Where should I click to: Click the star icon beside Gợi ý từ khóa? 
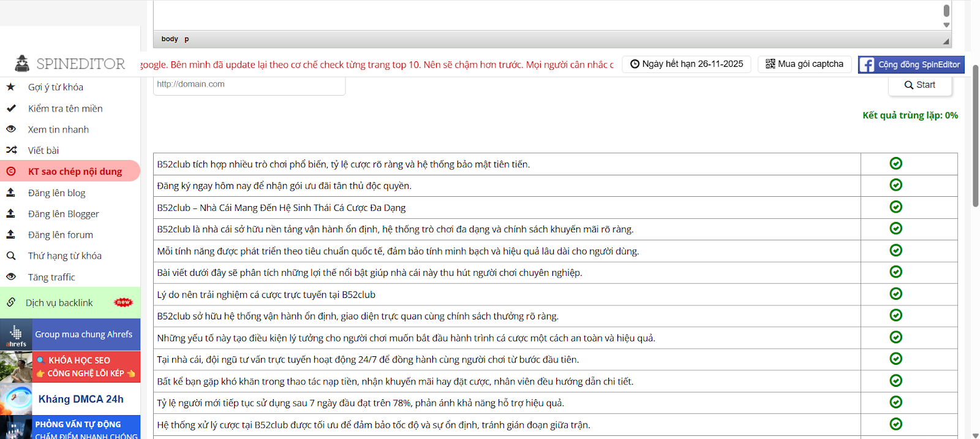click(10, 87)
